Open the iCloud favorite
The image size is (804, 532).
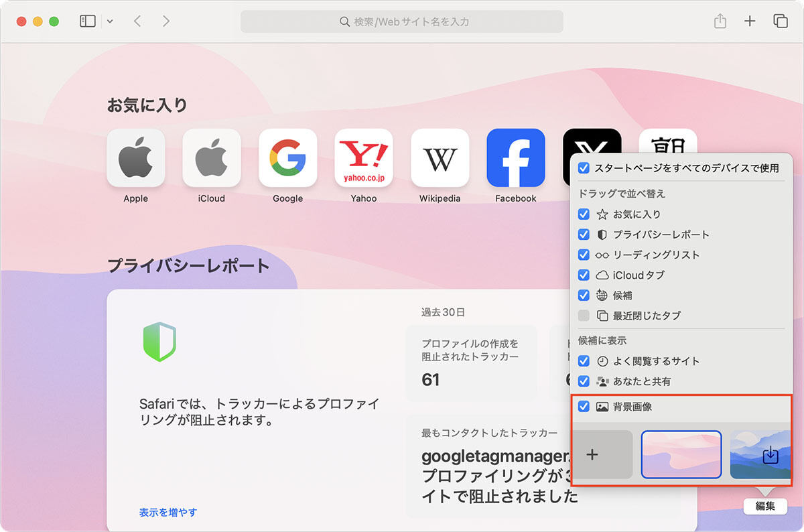[212, 158]
